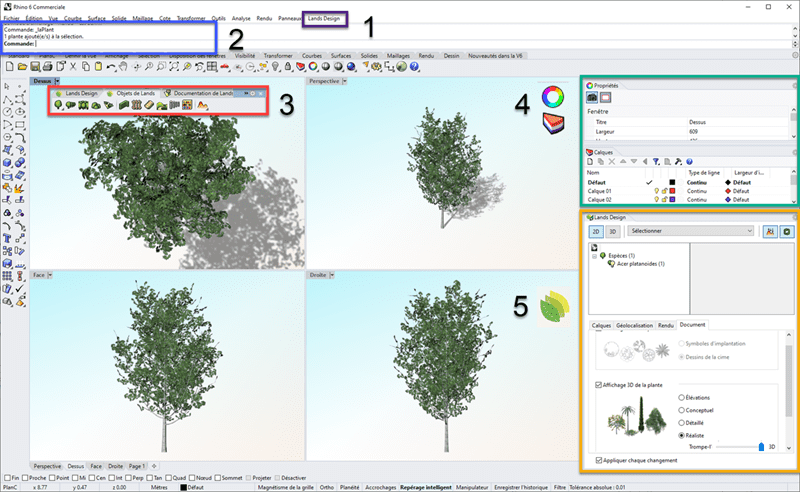This screenshot has height=492, width=800.
Task: Click the Pan hand tool in toolbar
Action: tap(125, 66)
